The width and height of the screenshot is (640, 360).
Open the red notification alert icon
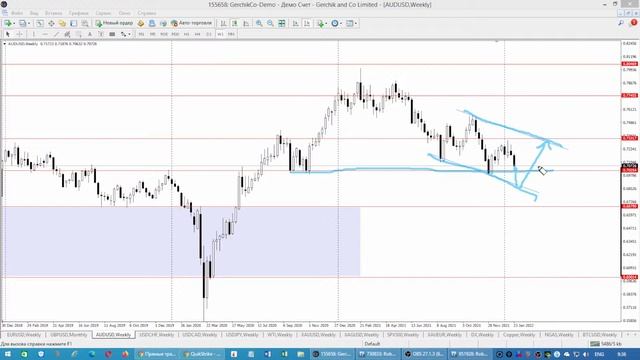pos(633,23)
